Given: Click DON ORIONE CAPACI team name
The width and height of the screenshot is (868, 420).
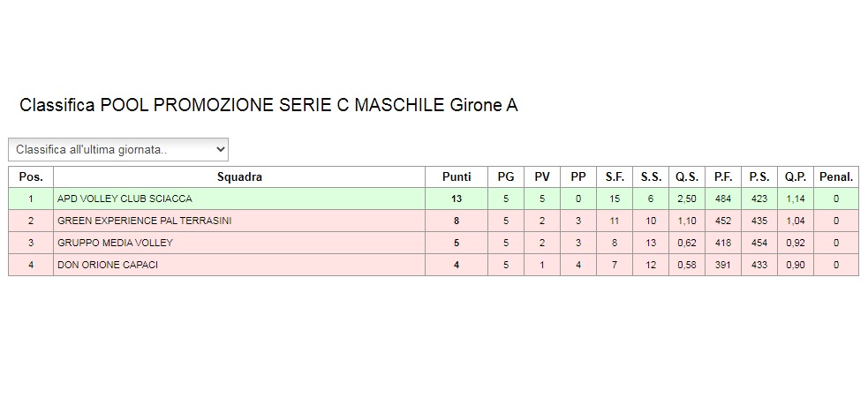Looking at the screenshot, I should click(x=108, y=265).
